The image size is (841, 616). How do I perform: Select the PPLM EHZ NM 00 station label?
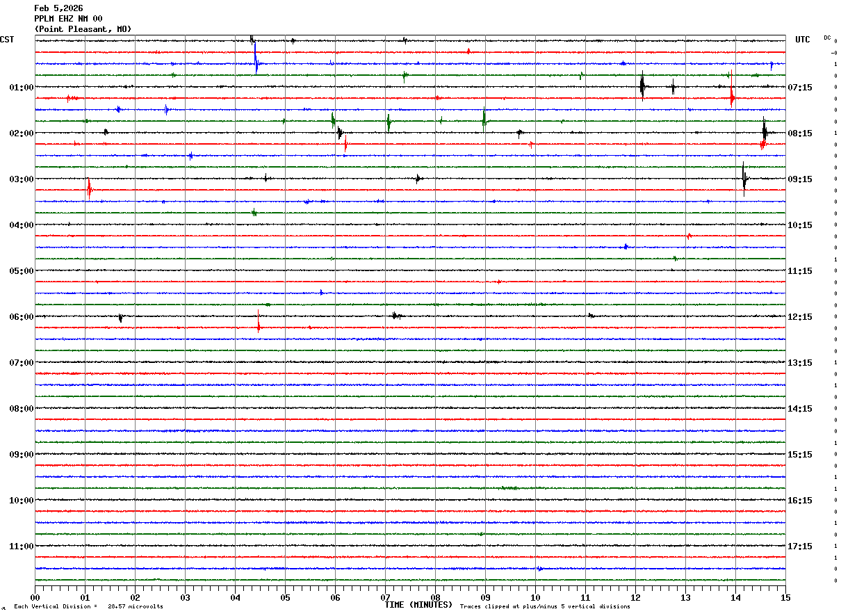tap(68, 19)
